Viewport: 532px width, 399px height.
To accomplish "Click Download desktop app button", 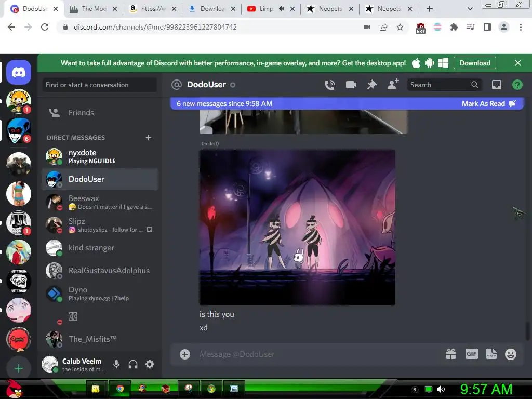I will point(475,63).
